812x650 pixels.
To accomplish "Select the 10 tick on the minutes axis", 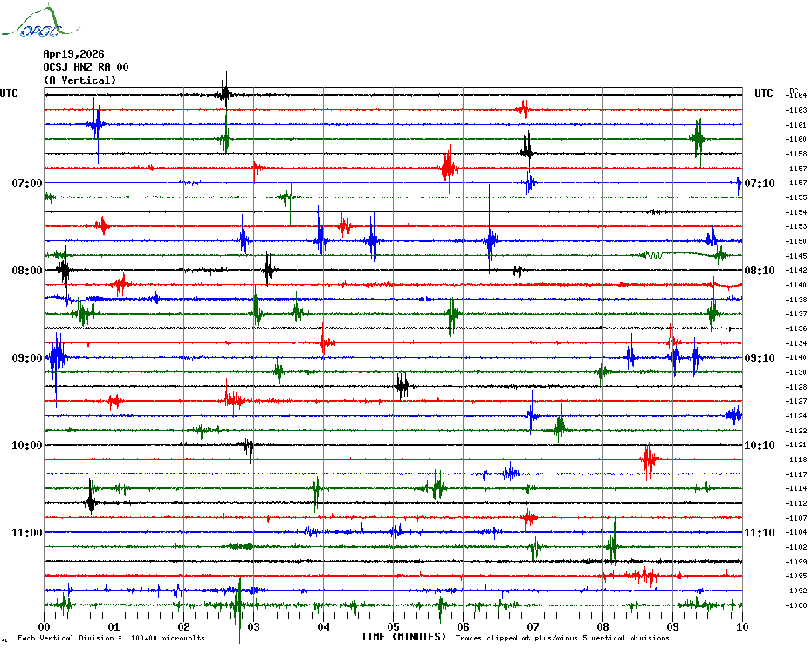I will pos(742,627).
